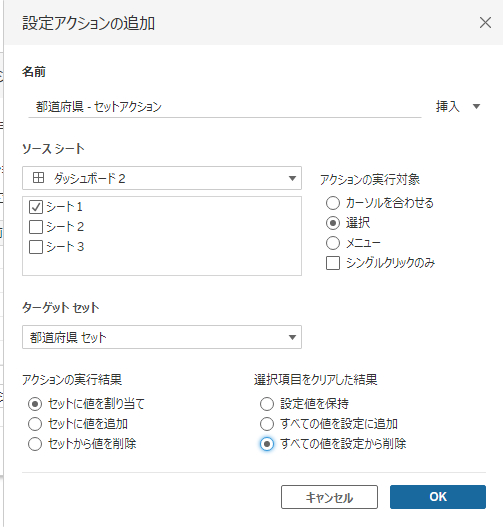Click the キャンセル button
The height and width of the screenshot is (527, 503).
[329, 497]
